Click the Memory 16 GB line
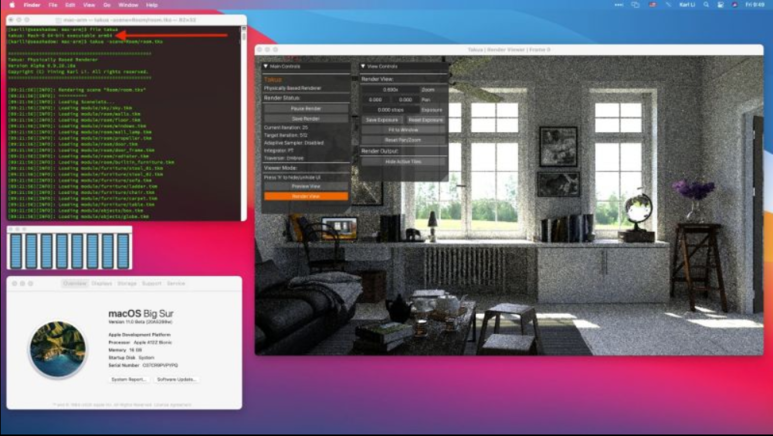The image size is (773, 436). tap(125, 350)
